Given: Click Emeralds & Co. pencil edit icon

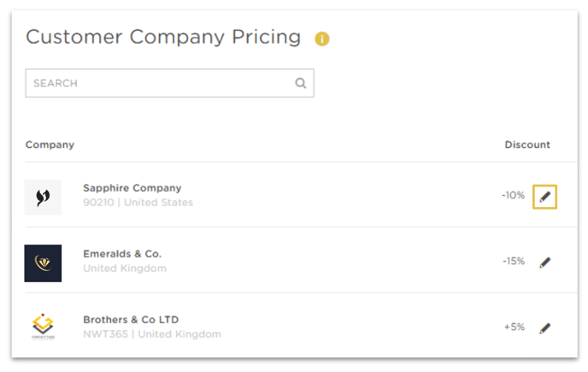Looking at the screenshot, I should click(545, 263).
